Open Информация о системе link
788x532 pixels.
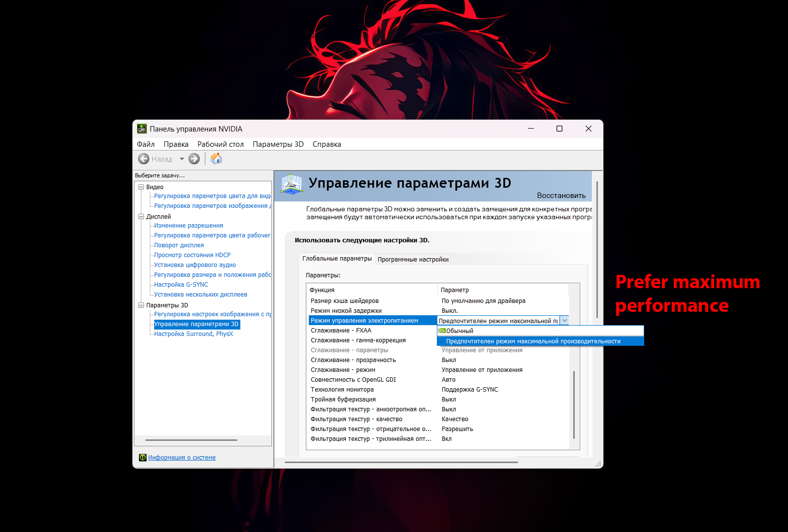point(182,458)
